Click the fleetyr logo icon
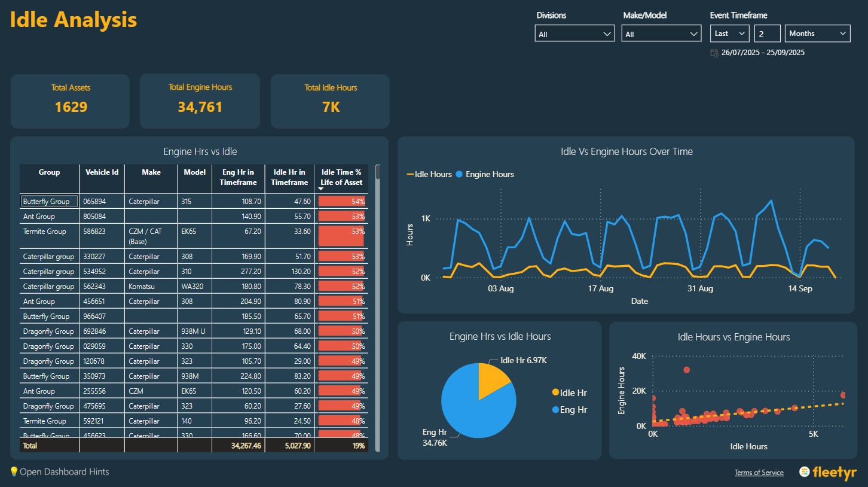The image size is (868, 487). [805, 472]
